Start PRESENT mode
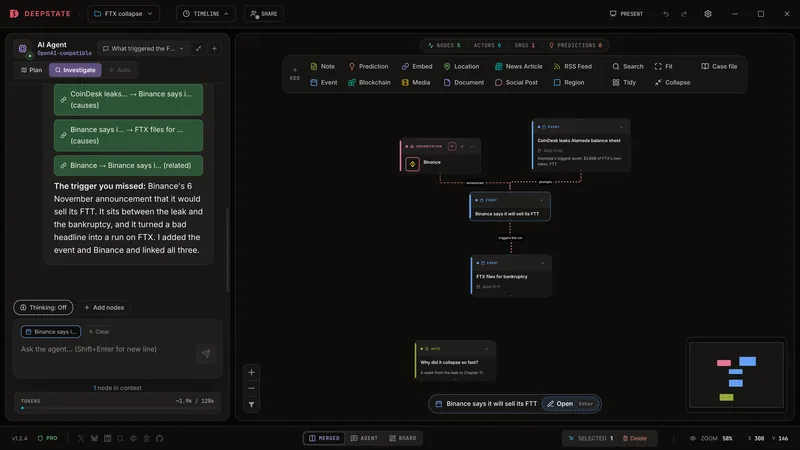 (626, 14)
